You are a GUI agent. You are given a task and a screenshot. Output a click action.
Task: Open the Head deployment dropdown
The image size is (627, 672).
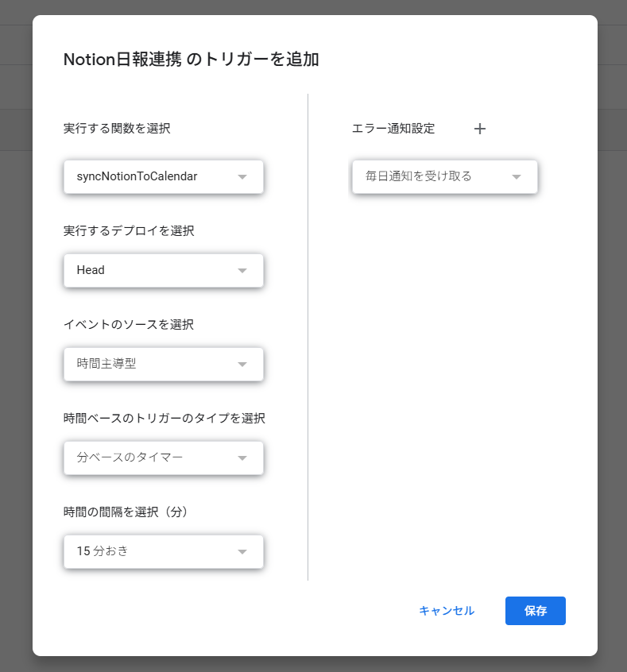164,270
